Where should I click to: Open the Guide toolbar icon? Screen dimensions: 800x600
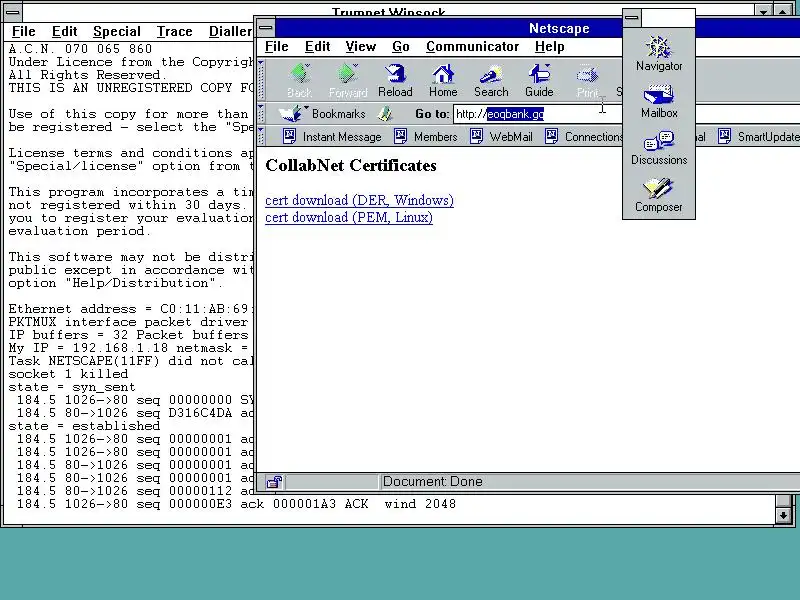coord(539,81)
